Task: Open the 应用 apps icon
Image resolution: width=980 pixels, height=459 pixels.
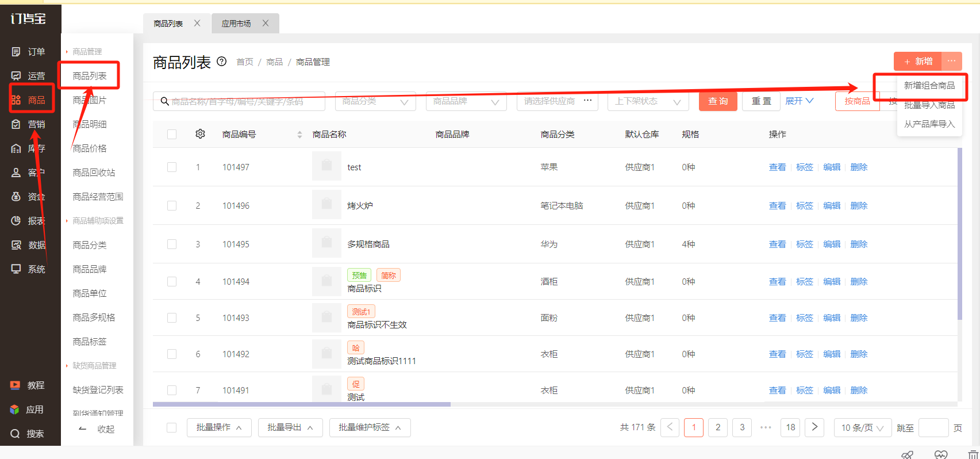Action: pyautogui.click(x=15, y=410)
